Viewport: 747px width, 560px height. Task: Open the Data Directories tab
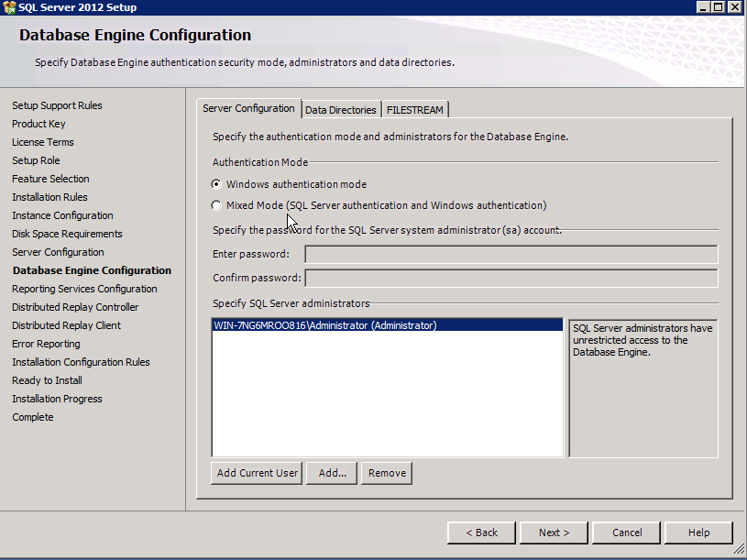341,110
